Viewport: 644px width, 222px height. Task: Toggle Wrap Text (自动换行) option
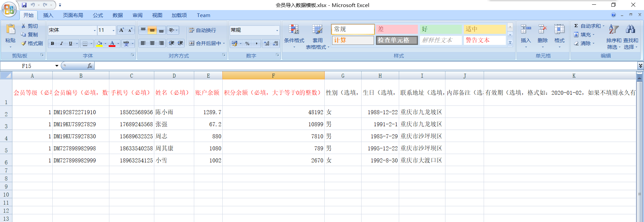203,30
